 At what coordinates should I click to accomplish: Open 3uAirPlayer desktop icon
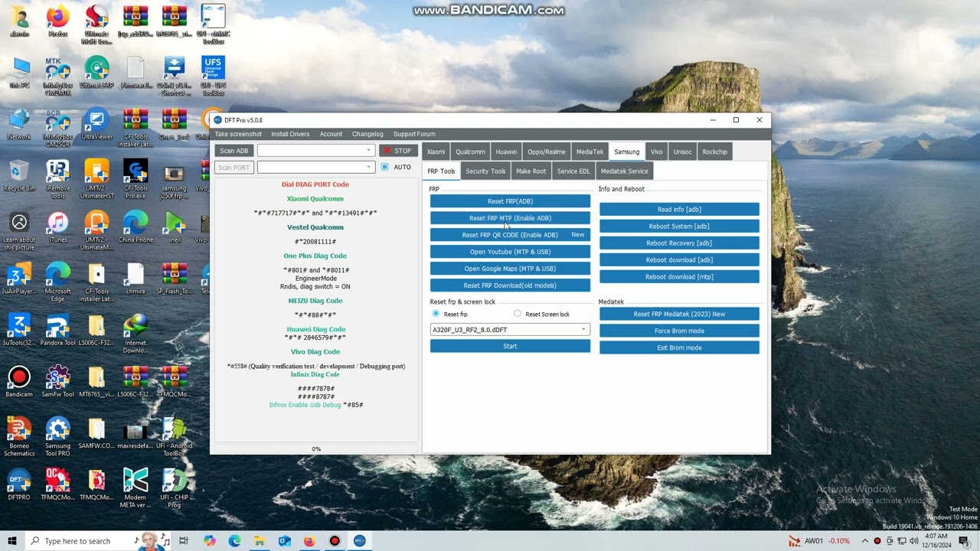(x=19, y=279)
